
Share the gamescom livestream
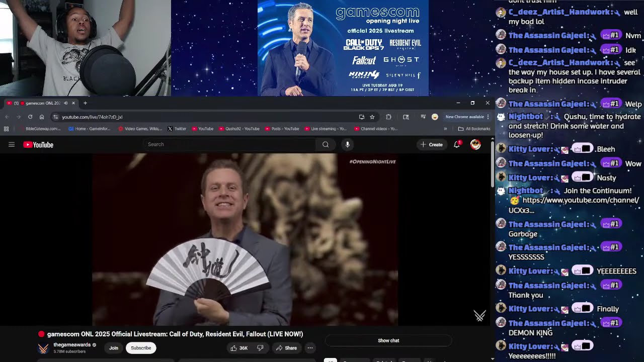pyautogui.click(x=286, y=348)
